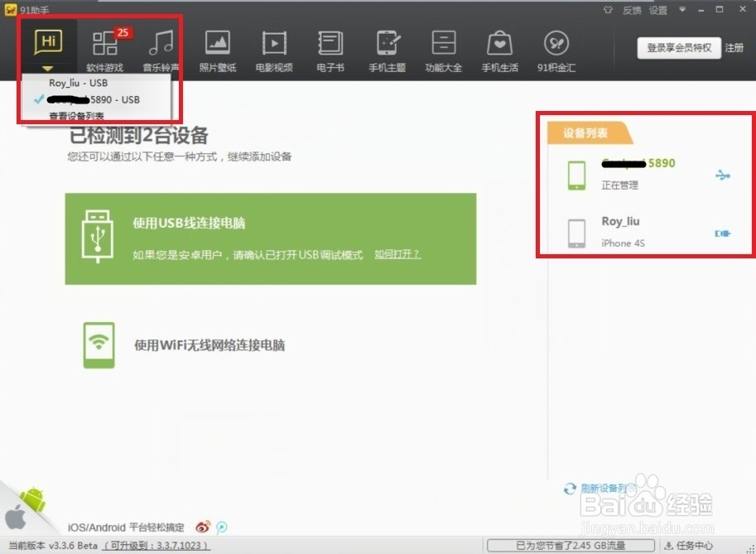Open the 电子书 e-book section
The height and width of the screenshot is (554, 756).
[330, 51]
